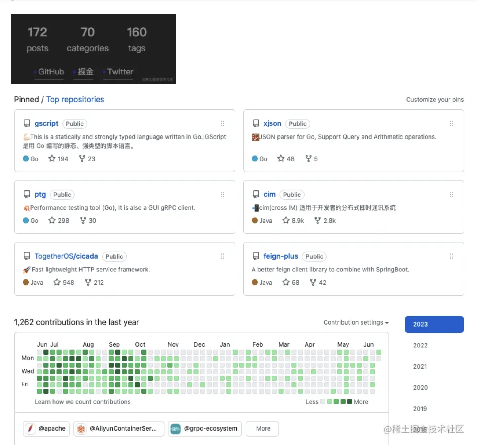This screenshot has width=477, height=448.
Task: Open the gscript repository link
Action: [46, 123]
